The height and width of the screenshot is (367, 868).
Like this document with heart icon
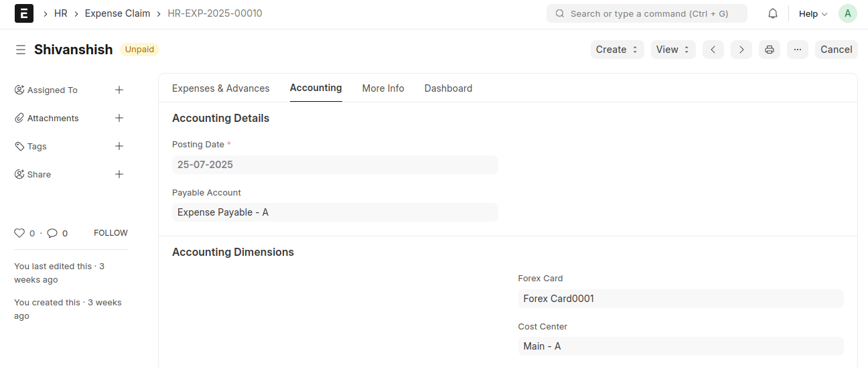point(19,233)
